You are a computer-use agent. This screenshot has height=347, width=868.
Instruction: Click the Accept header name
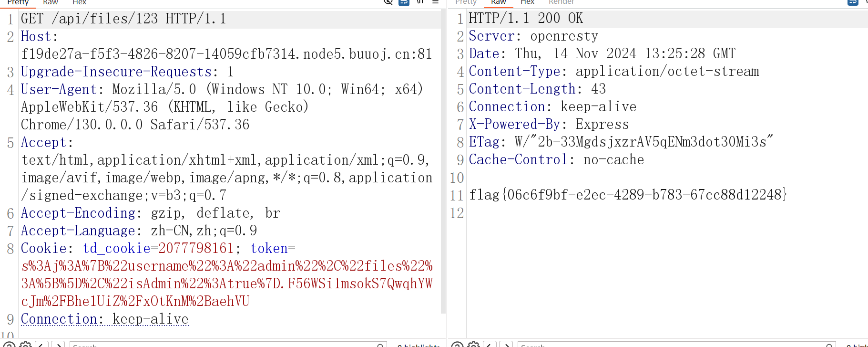tap(43, 143)
